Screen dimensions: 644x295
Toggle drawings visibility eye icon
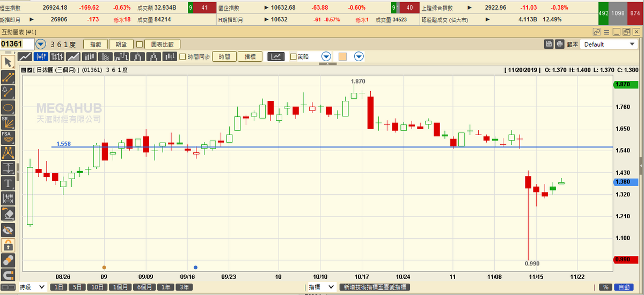click(x=8, y=231)
